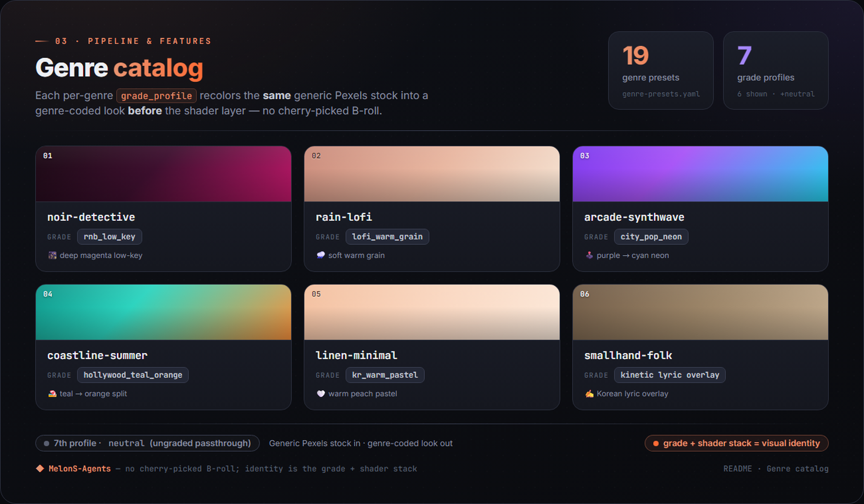Click the Genre catalog heading

[x=119, y=68]
